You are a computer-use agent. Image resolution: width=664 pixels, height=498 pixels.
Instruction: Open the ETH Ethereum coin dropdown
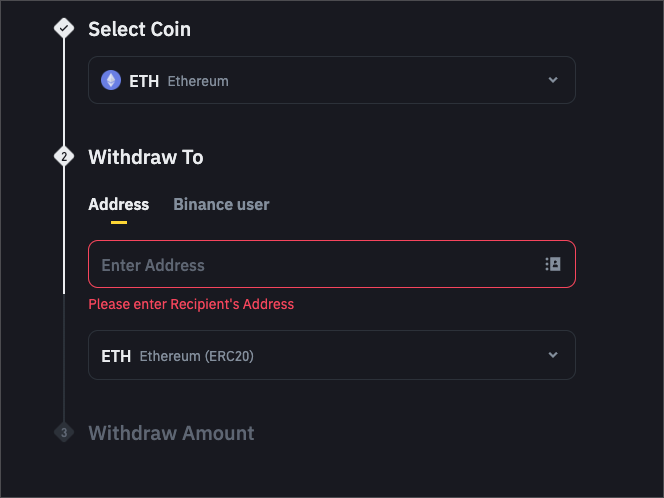point(331,80)
